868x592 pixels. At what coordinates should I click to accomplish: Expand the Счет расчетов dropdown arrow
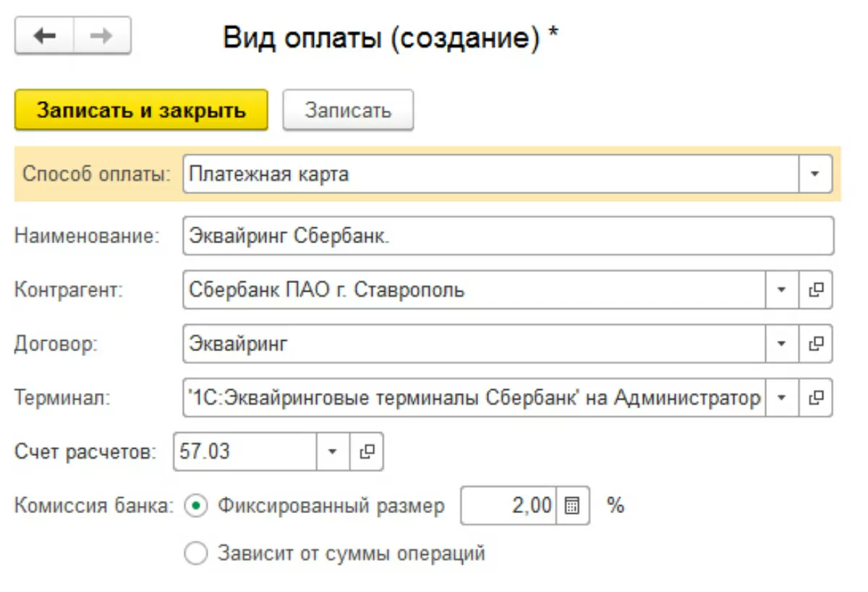333,452
